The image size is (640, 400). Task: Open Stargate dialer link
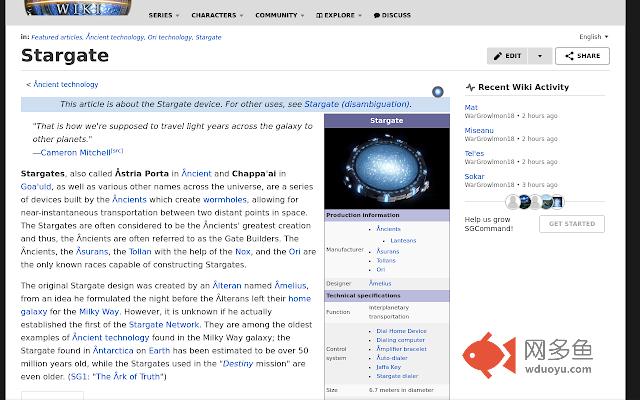397,376
